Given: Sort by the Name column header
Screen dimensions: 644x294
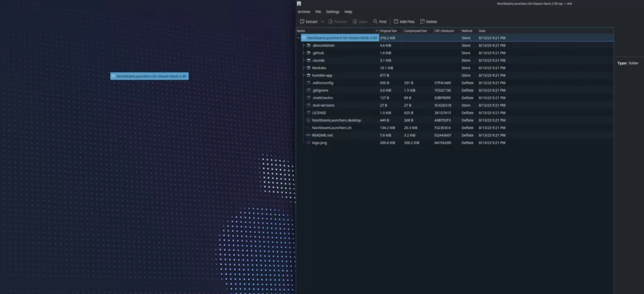Looking at the screenshot, I should [x=337, y=31].
